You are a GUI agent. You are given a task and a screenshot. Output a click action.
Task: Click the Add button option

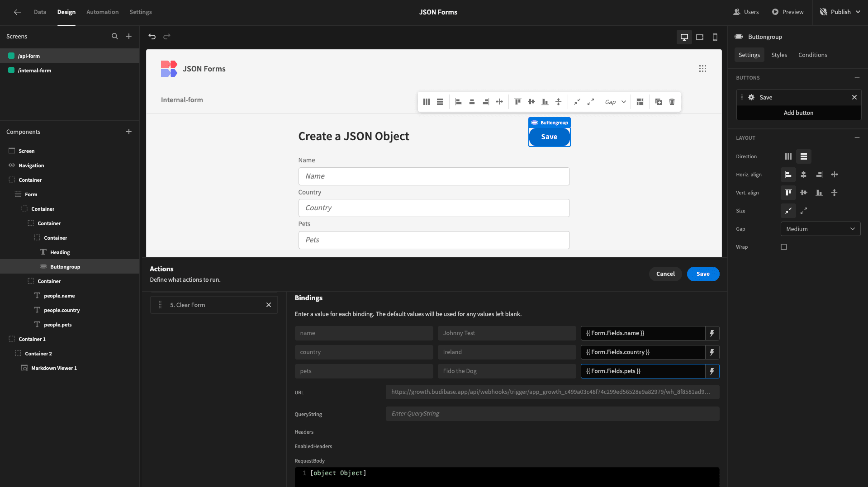(x=799, y=113)
